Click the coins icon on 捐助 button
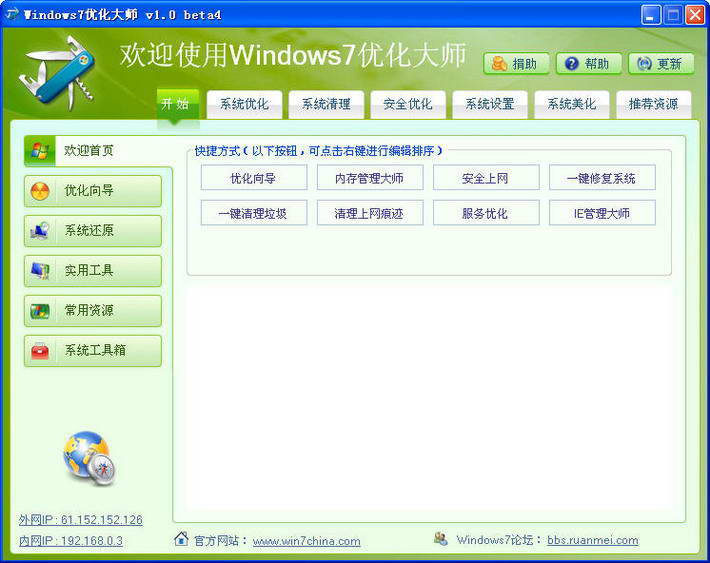This screenshot has width=710, height=563. tap(499, 64)
